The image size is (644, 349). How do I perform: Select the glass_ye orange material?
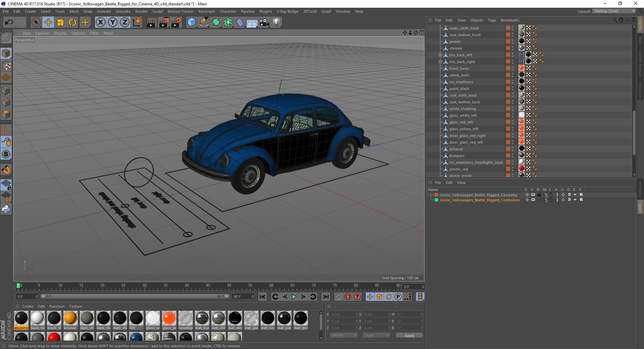pos(169,320)
